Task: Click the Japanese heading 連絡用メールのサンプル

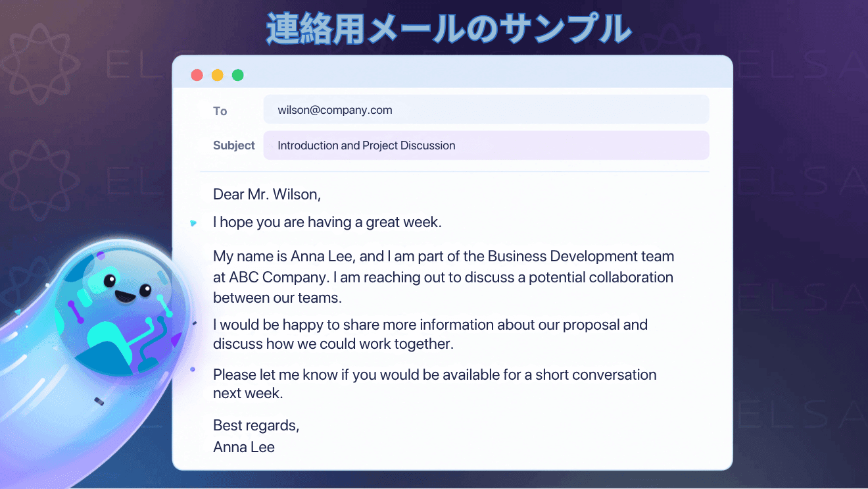Action: [x=449, y=30]
